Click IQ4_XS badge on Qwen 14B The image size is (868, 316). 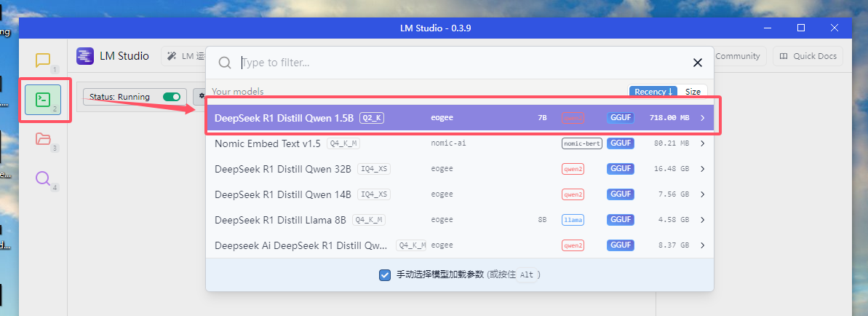click(x=374, y=194)
